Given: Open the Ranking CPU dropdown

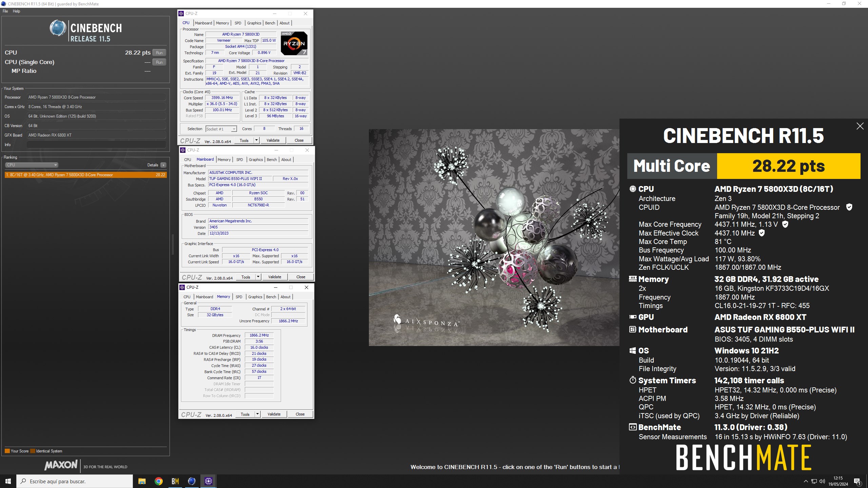Looking at the screenshot, I should [32, 165].
